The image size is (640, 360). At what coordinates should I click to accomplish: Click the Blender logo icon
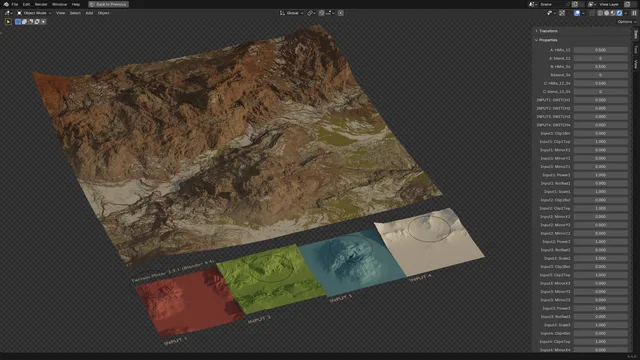coord(6,4)
